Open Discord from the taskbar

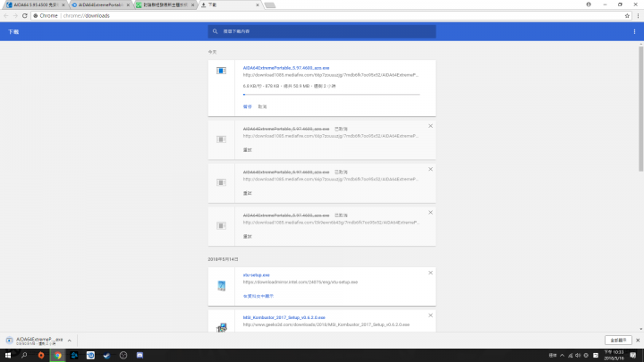click(140, 356)
